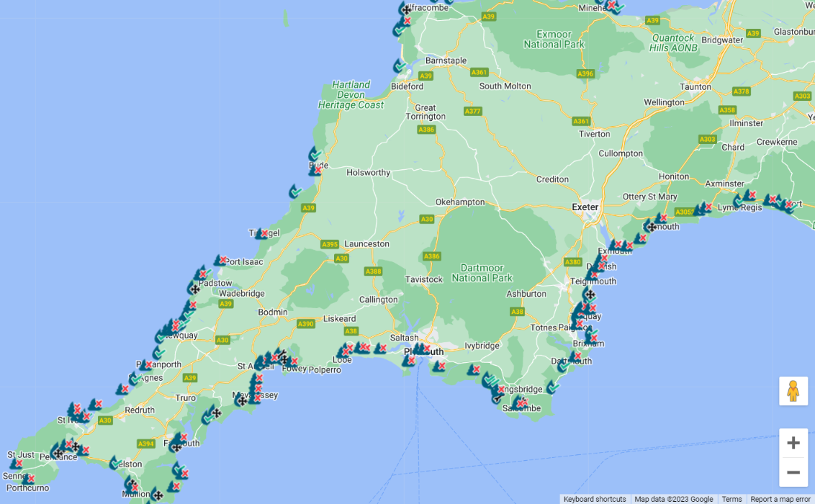Select the checkmark marker near Minehead
Screen dimensions: 815x504
pyautogui.click(x=619, y=8)
